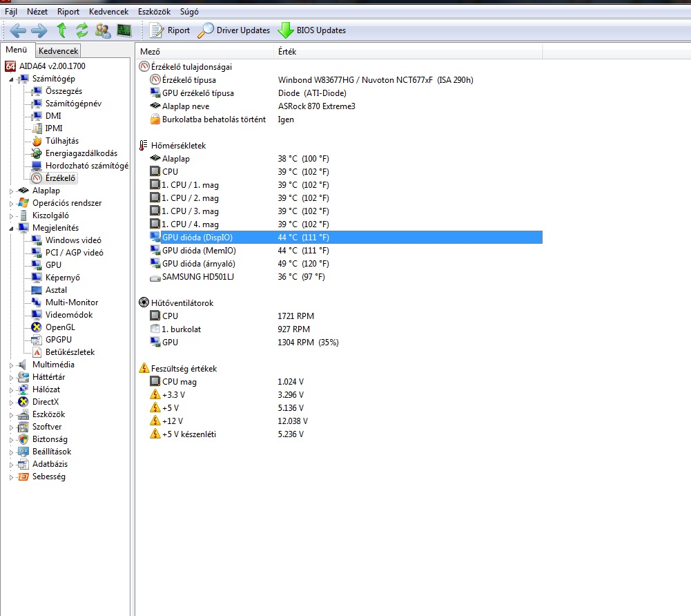
Task: Click the Multi-Monitor icon
Action: point(37,302)
